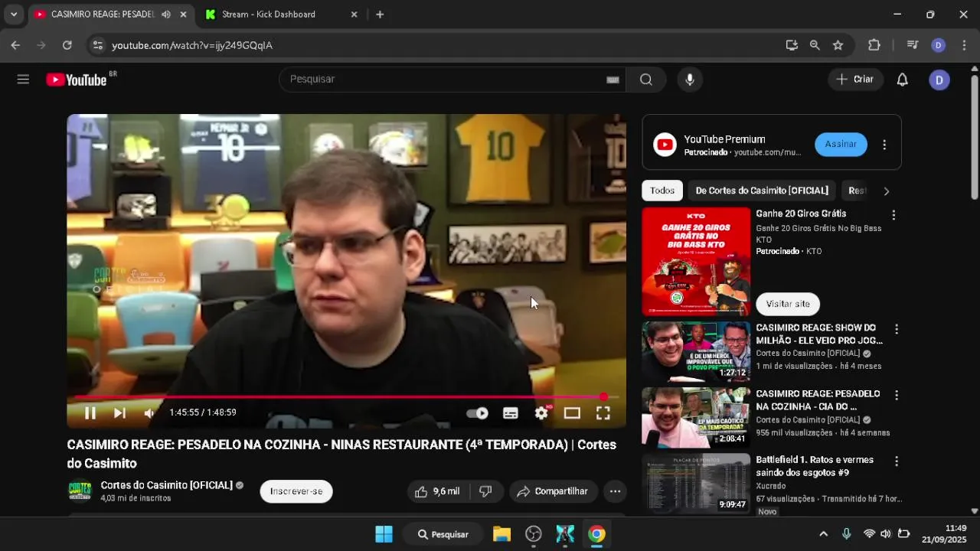Open the KTO ad thumbnail
The height and width of the screenshot is (551, 980).
point(696,262)
